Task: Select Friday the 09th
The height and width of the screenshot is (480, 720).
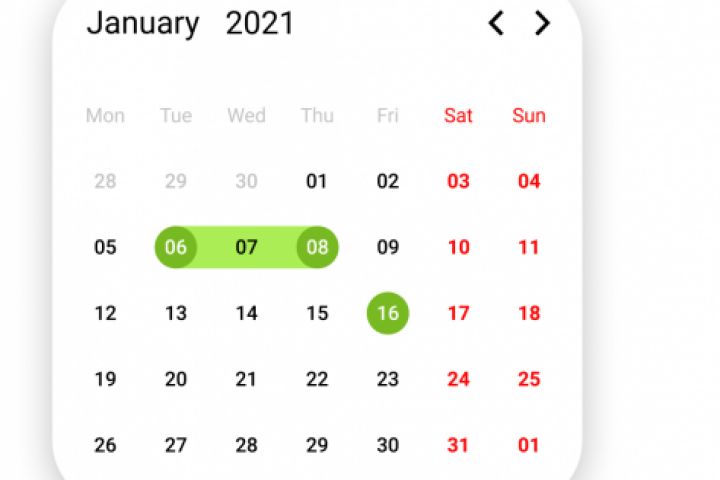Action: pos(388,247)
